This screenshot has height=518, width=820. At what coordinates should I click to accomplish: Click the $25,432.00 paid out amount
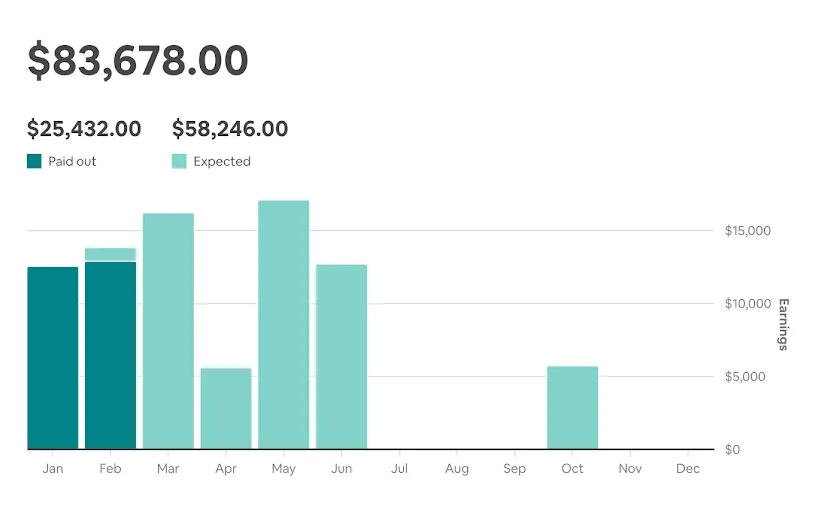click(84, 129)
